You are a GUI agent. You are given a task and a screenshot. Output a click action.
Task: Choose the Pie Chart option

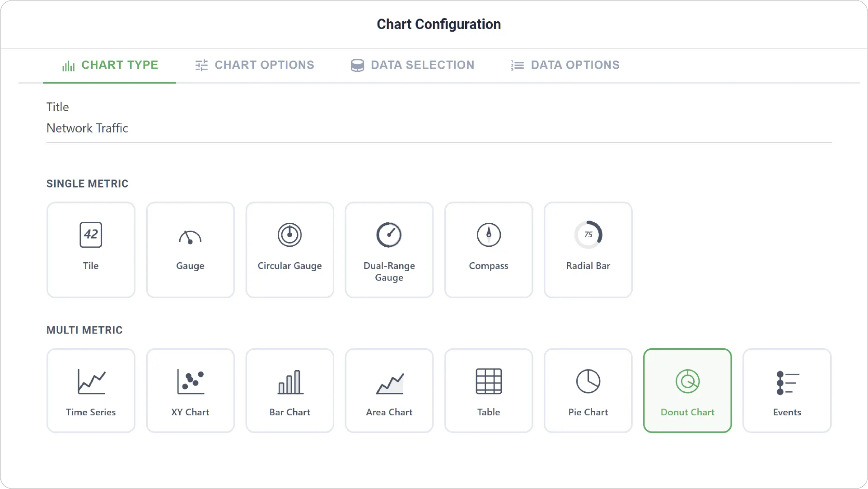click(x=588, y=390)
